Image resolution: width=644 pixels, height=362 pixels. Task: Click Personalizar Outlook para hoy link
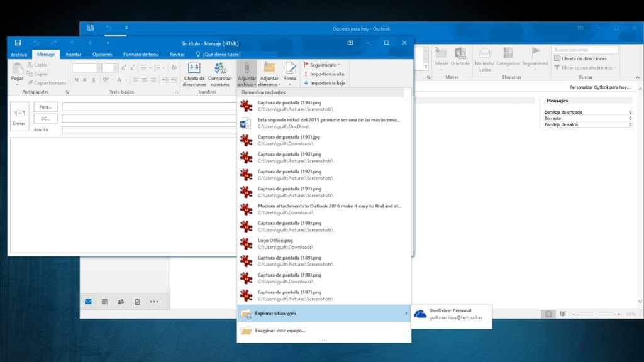600,87
